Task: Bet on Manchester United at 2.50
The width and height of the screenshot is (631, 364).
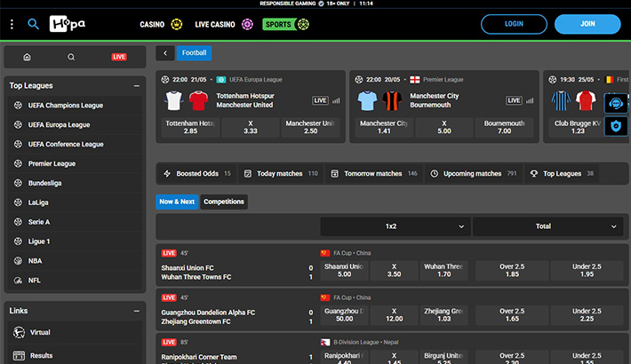Action: [x=310, y=127]
